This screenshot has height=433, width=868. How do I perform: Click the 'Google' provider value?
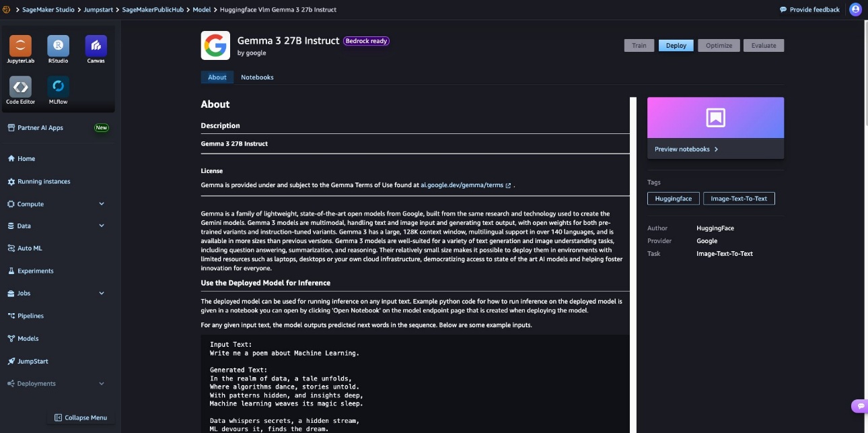(x=707, y=241)
